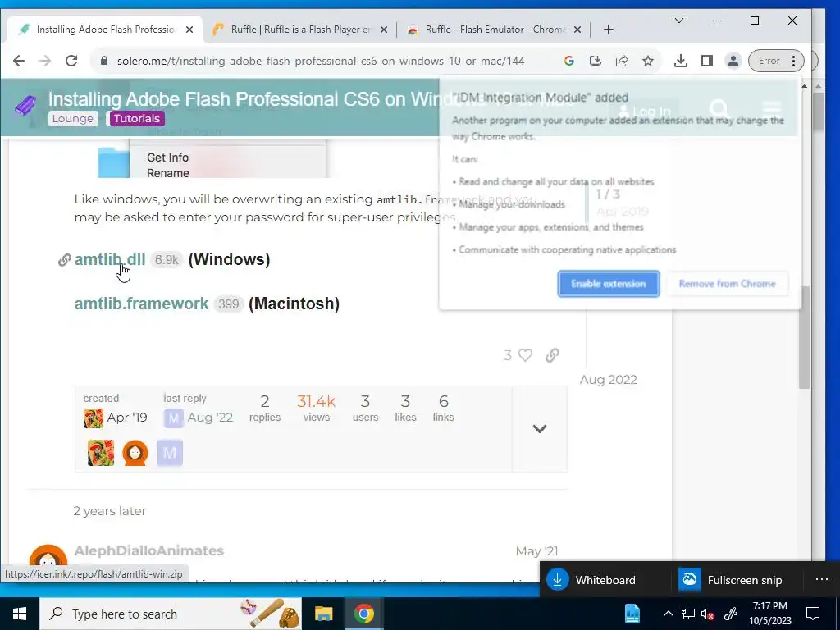Open Fullscreen snip in the ink workspace
Viewport: 840px width, 630px height.
(x=731, y=580)
